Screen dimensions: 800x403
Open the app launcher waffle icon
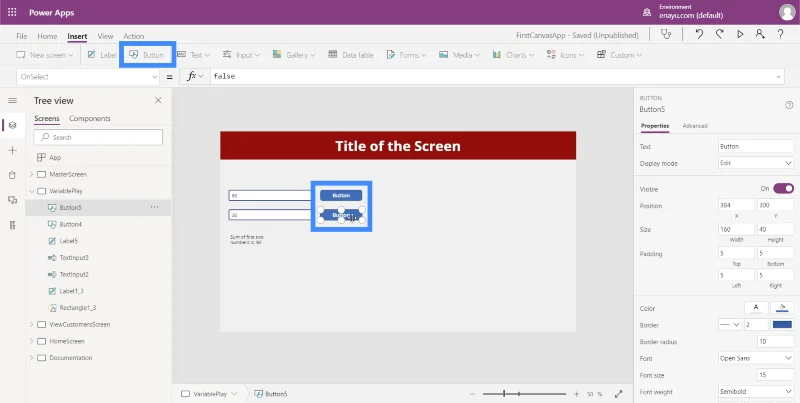point(12,12)
